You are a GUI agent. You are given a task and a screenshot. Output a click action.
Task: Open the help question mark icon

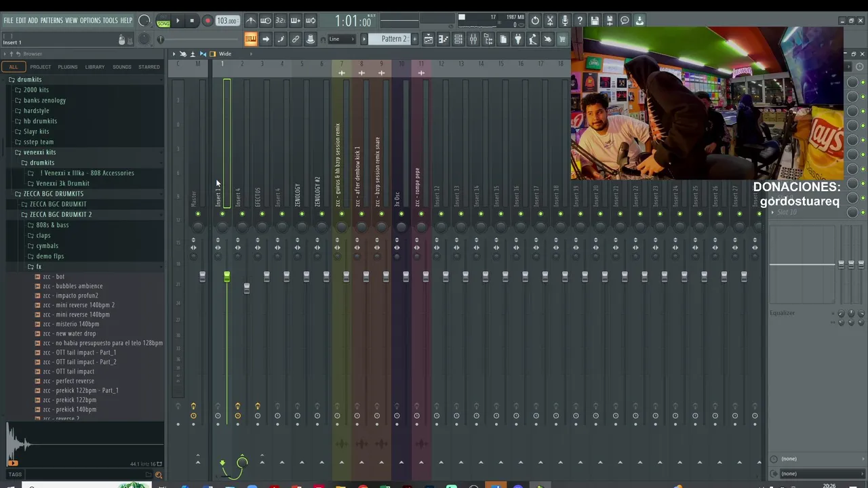pyautogui.click(x=580, y=20)
